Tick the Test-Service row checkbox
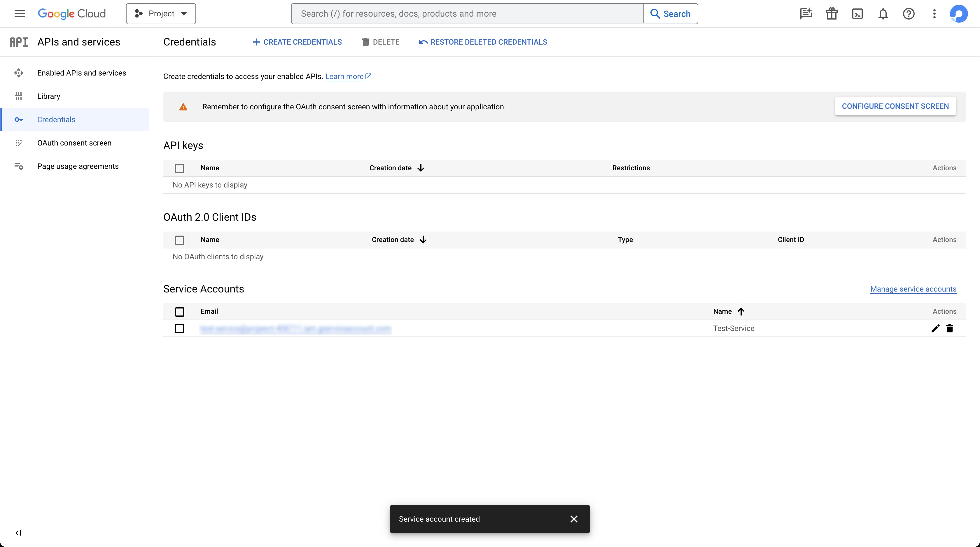Image resolution: width=980 pixels, height=547 pixels. pos(180,328)
